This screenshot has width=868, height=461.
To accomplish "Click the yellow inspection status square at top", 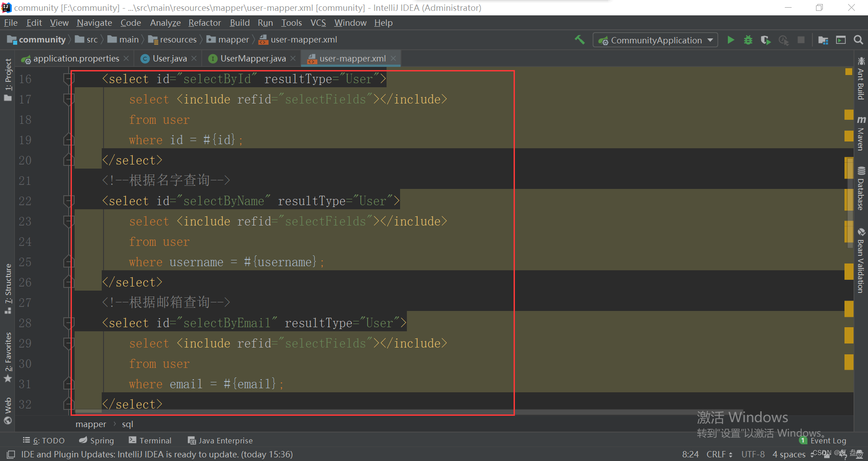I will [x=849, y=71].
